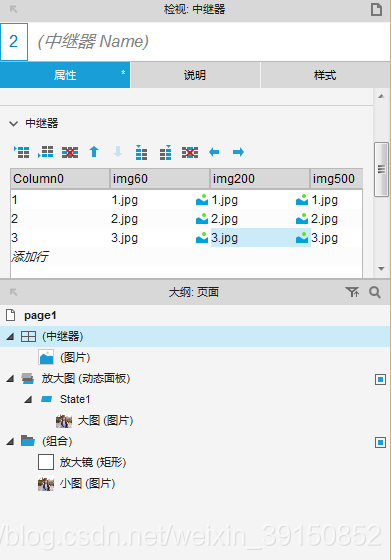
Task: Click the import image icon for img60 row 2
Action: (202, 219)
